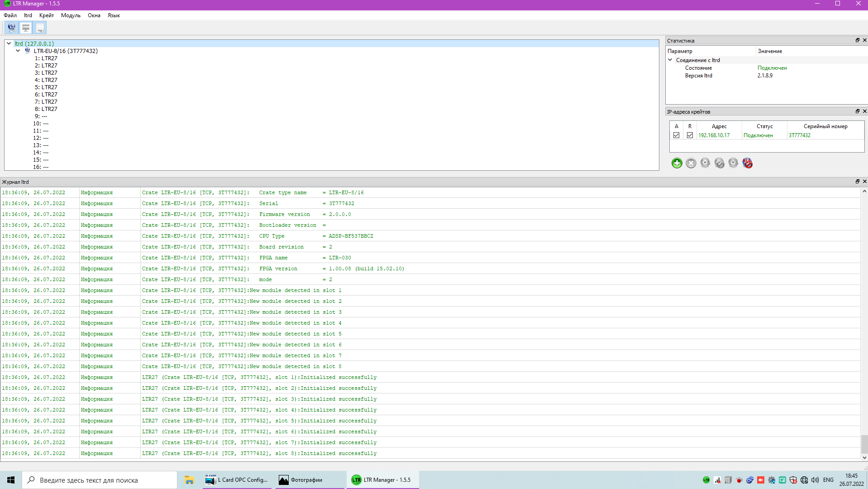The image size is (868, 489).
Task: Click the first toolbar icon, ltrd connection
Action: tap(12, 28)
